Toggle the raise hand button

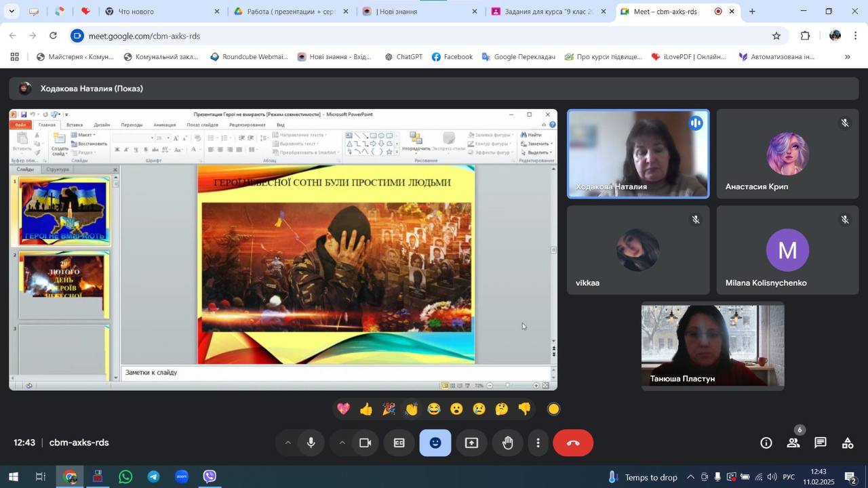pyautogui.click(x=507, y=443)
